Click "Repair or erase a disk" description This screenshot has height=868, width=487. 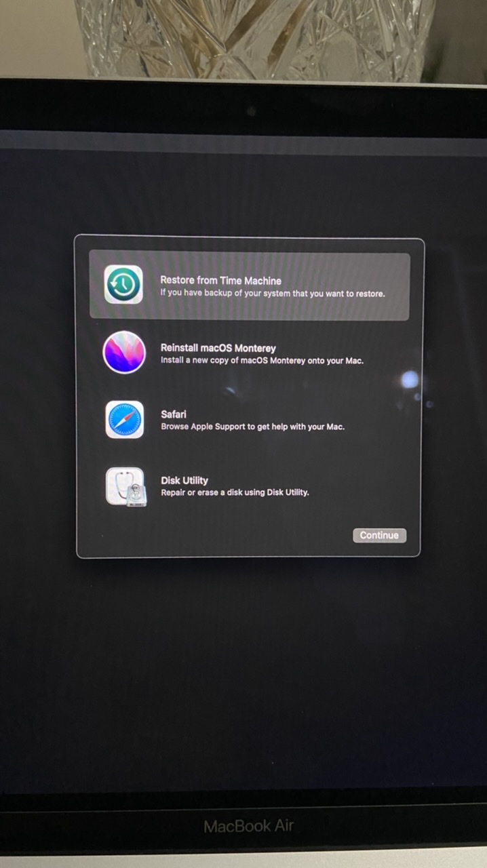[x=235, y=492]
